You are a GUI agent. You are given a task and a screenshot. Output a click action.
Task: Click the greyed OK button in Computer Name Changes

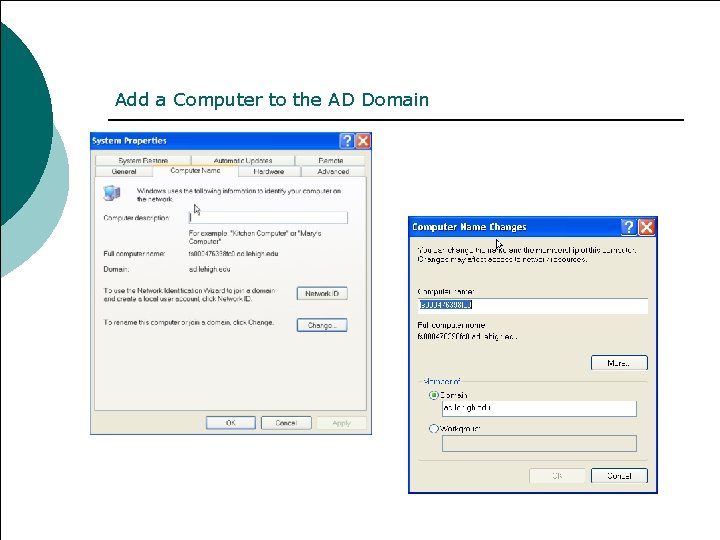(557, 476)
